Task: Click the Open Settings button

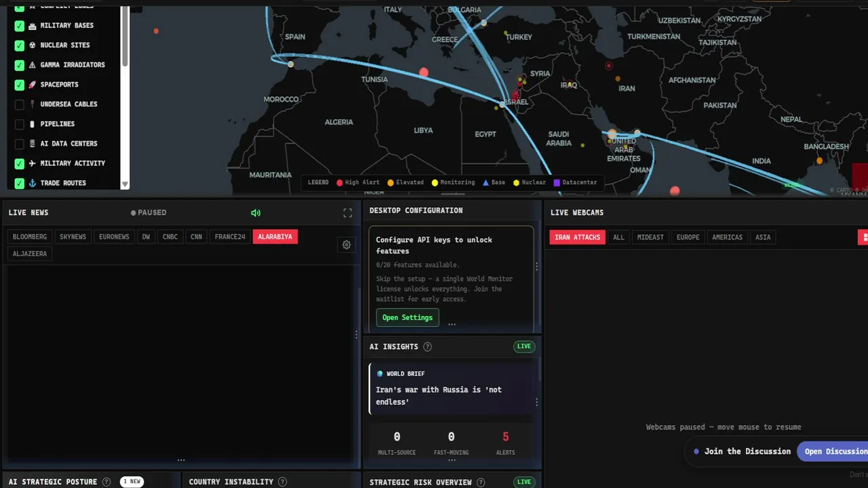Action: 408,318
